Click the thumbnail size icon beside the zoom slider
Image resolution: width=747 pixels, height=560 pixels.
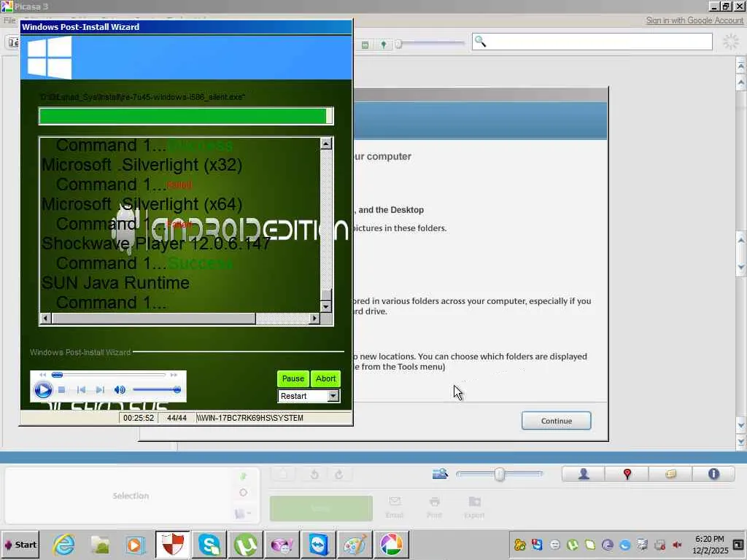pyautogui.click(x=440, y=474)
